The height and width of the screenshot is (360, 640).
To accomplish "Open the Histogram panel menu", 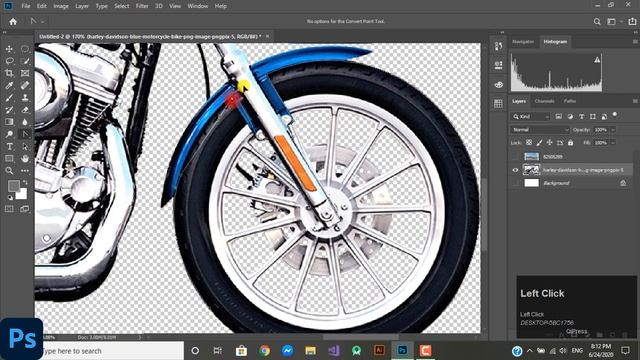I will click(635, 42).
